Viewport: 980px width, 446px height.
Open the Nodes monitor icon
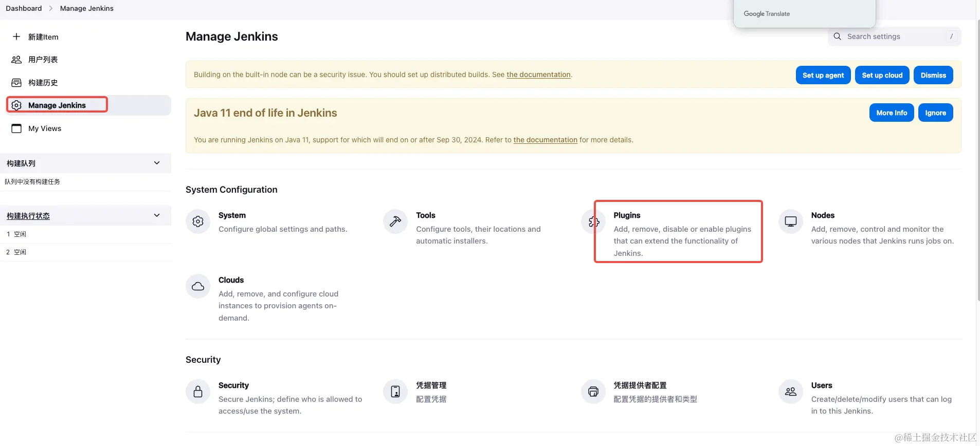(x=791, y=221)
